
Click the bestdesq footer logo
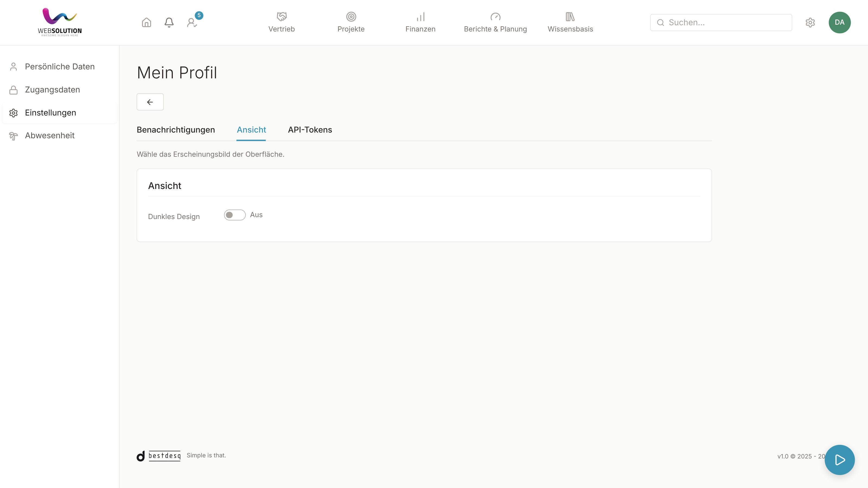158,456
